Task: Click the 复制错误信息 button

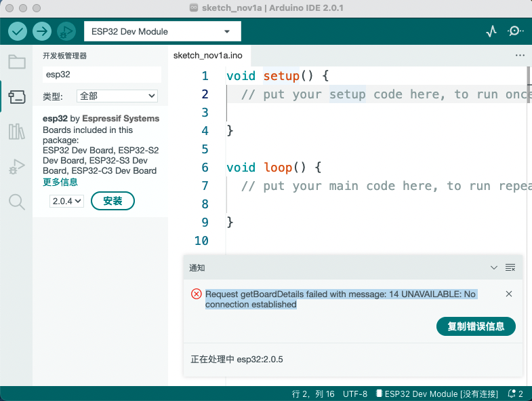Action: pos(476,326)
